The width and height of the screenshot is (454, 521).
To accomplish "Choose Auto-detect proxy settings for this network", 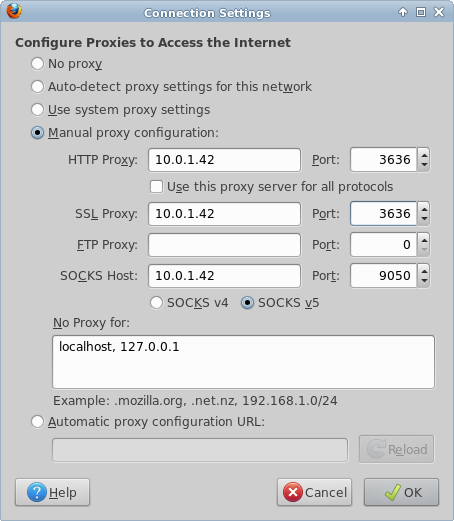I will pos(37,87).
